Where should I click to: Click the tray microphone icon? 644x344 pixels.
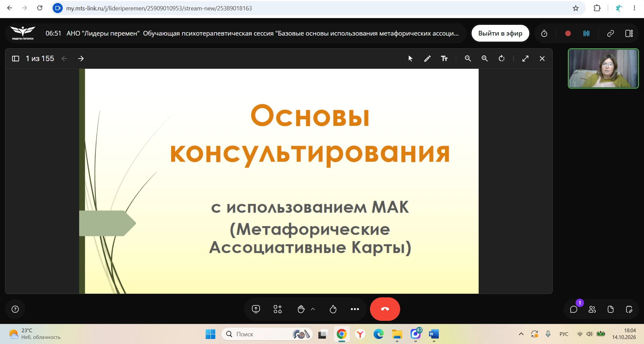point(548,334)
